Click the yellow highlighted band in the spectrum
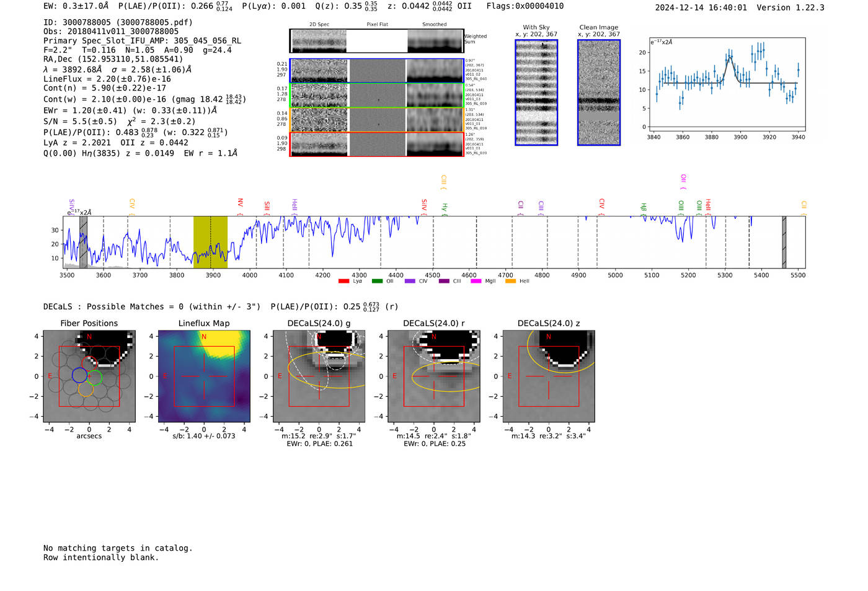Image resolution: width=868 pixels, height=591 pixels. click(210, 242)
